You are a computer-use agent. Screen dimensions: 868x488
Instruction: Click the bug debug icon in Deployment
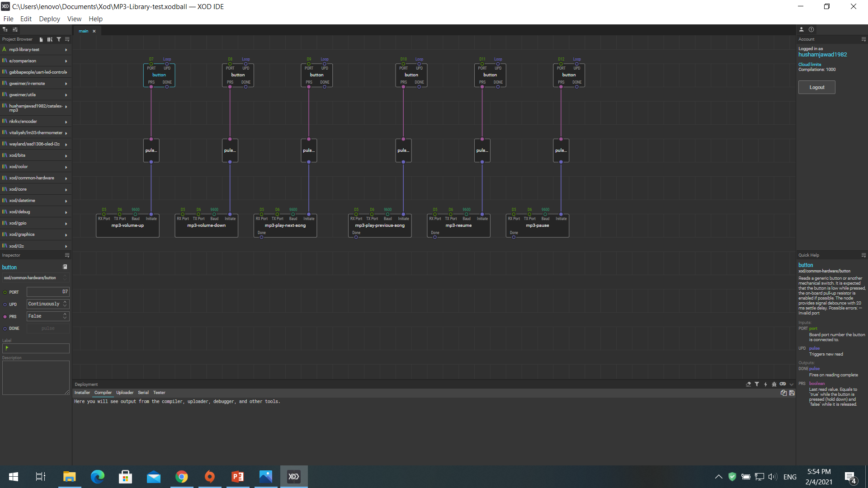tap(774, 384)
